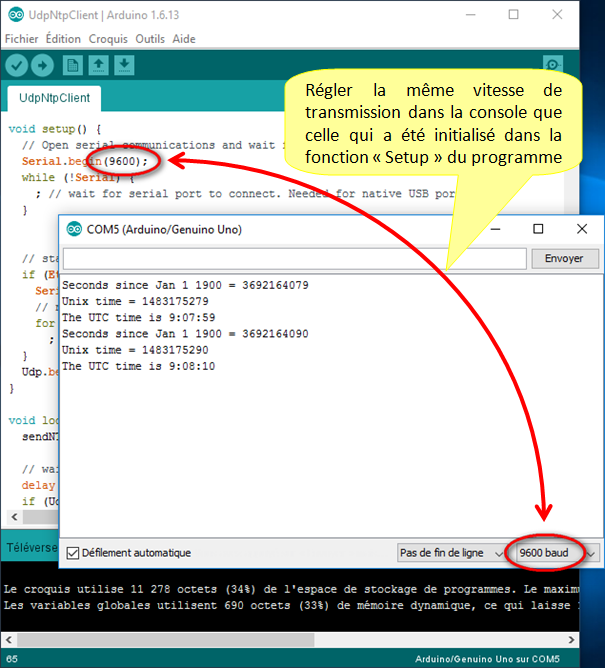Toggle Défilement automatique checkbox
Viewport: 606px width, 668px height.
(x=73, y=553)
